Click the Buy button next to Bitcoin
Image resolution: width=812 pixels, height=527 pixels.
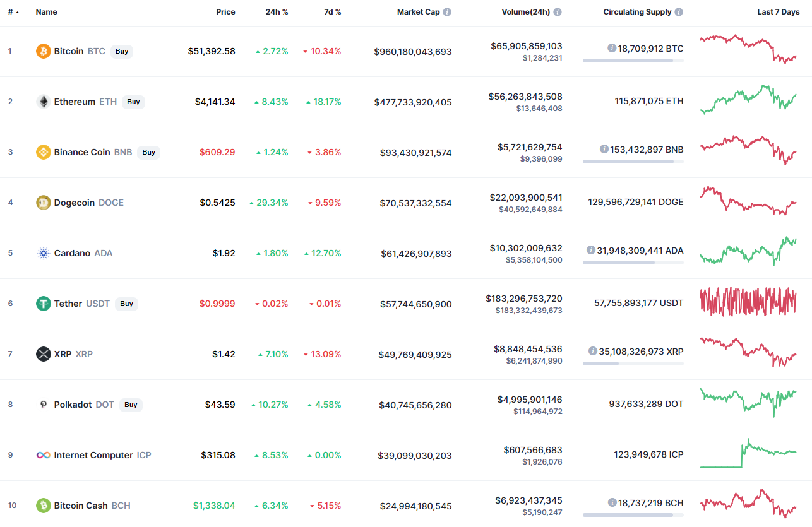tap(122, 51)
